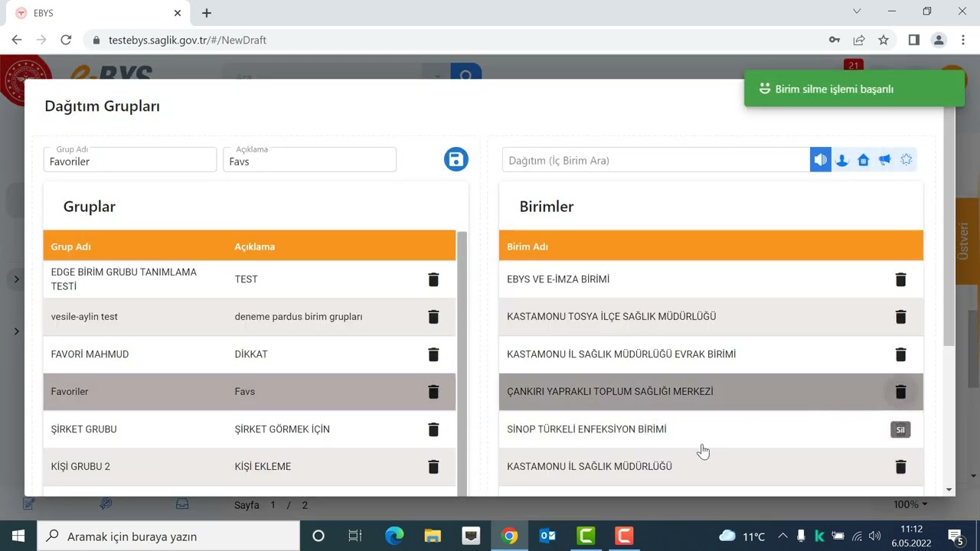The width and height of the screenshot is (980, 551).
Task: Select the star favorites distribution icon
Action: (x=906, y=160)
